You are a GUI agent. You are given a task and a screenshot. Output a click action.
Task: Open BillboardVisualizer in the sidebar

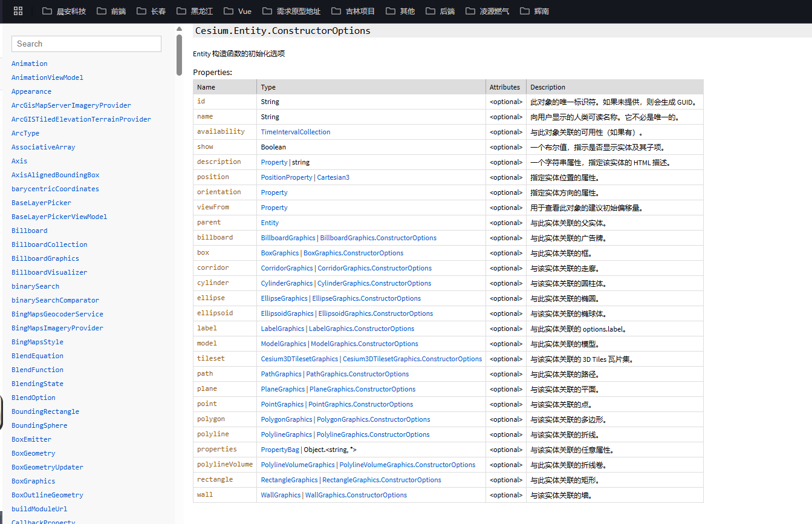(x=50, y=272)
